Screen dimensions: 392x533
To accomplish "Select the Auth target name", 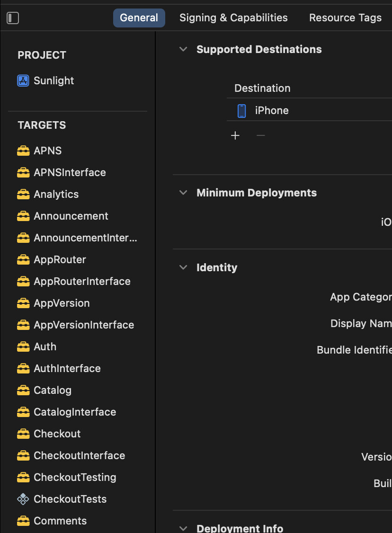I will pos(45,346).
